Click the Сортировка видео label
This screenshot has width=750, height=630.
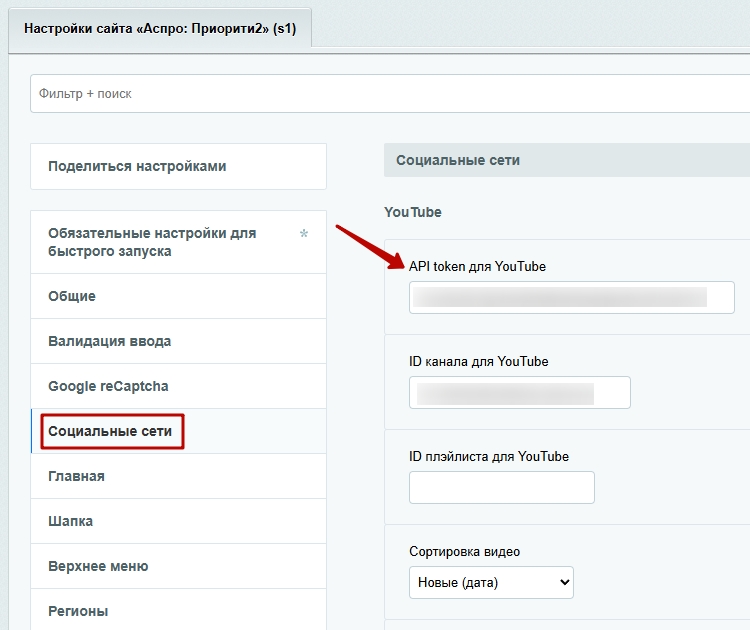point(464,552)
